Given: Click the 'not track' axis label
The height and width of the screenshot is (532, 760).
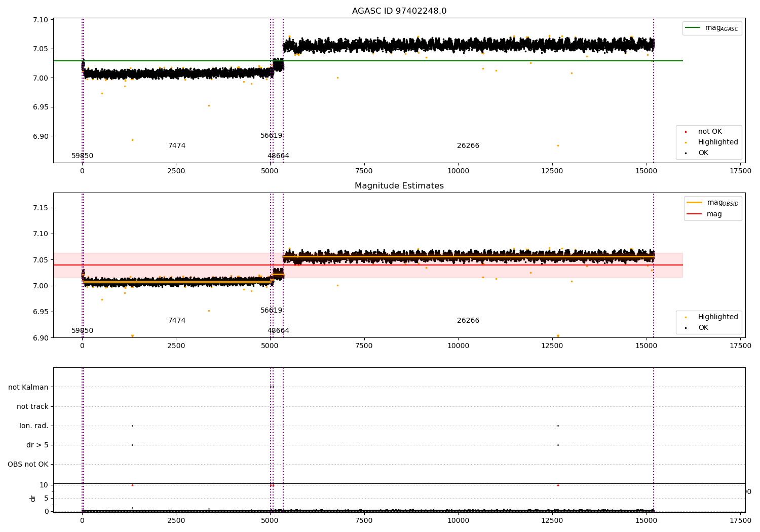Looking at the screenshot, I should click(x=32, y=407).
